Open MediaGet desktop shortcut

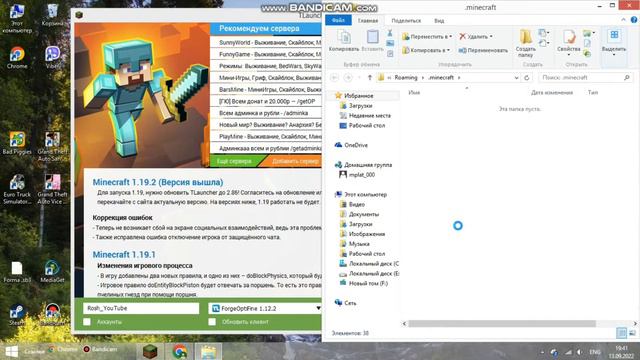click(x=52, y=271)
